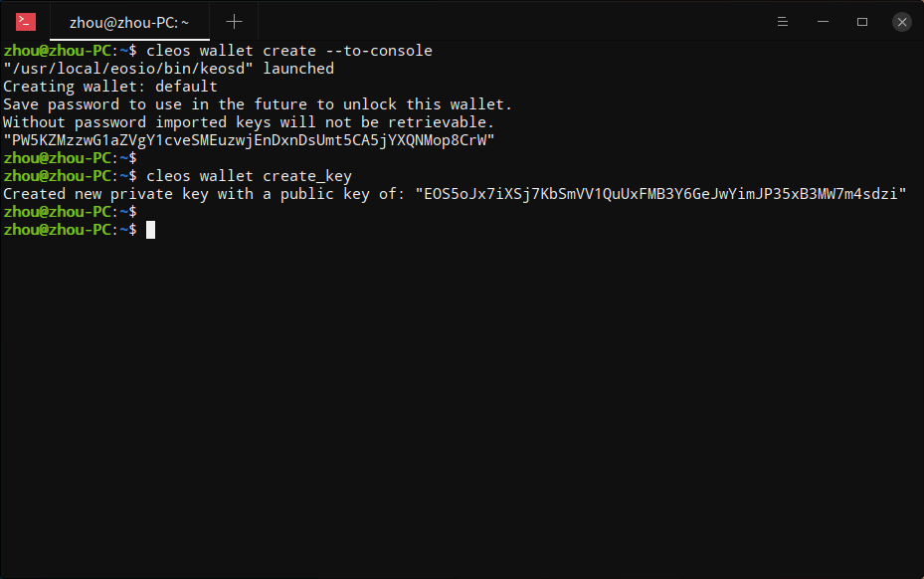
Task: Click the "cleos wallet create --to-console" command
Action: pos(288,51)
